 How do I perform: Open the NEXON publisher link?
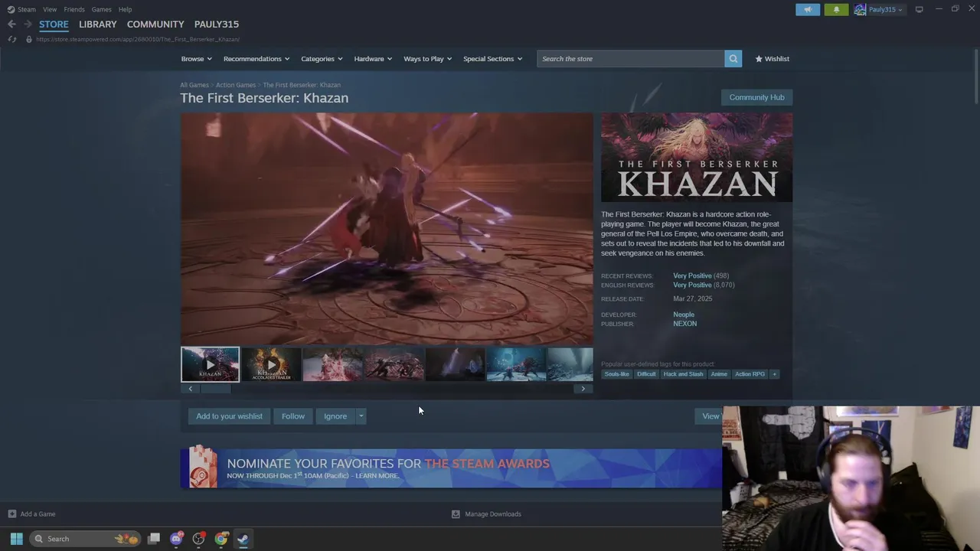coord(684,324)
